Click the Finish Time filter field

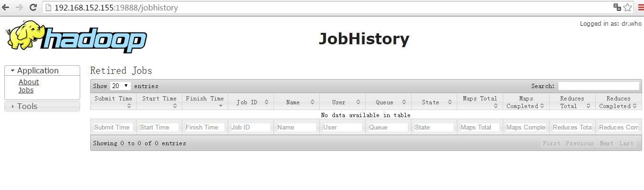204,127
